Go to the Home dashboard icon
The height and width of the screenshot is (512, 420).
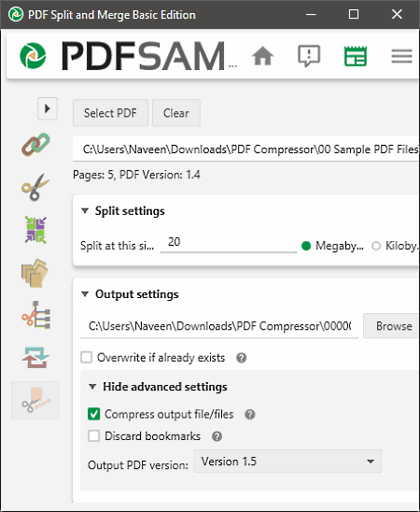pos(262,56)
